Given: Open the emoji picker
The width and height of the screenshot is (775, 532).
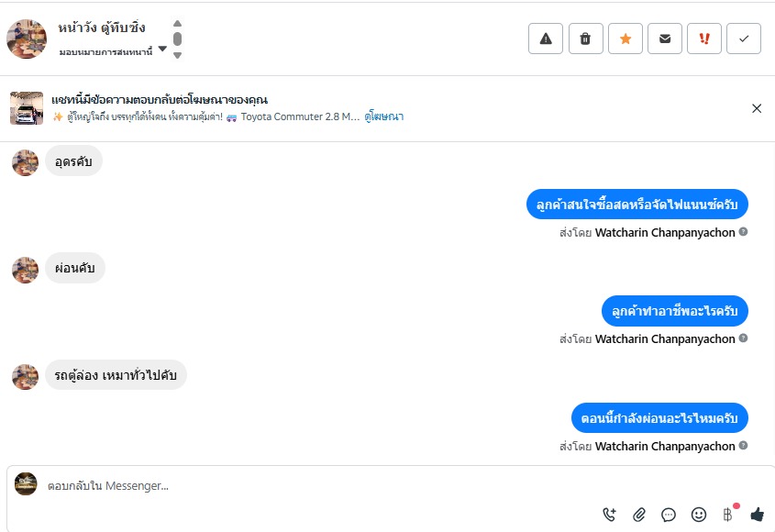Looking at the screenshot, I should (698, 515).
